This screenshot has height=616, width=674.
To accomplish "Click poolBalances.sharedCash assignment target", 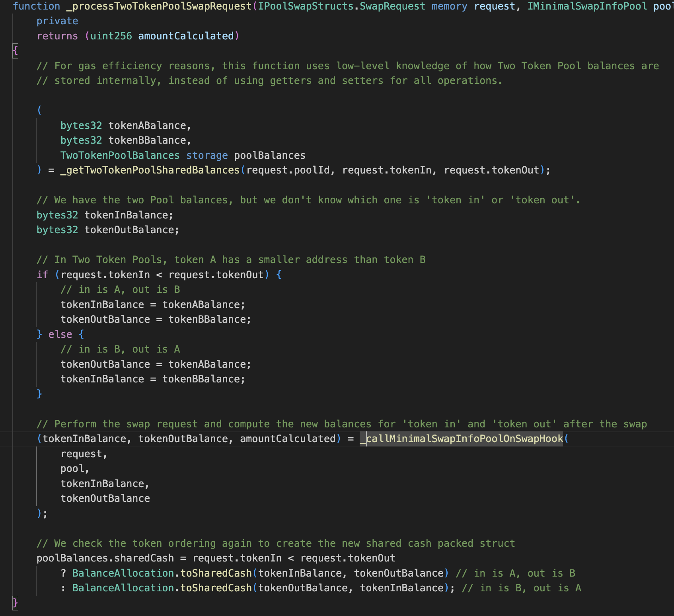I will point(105,558).
